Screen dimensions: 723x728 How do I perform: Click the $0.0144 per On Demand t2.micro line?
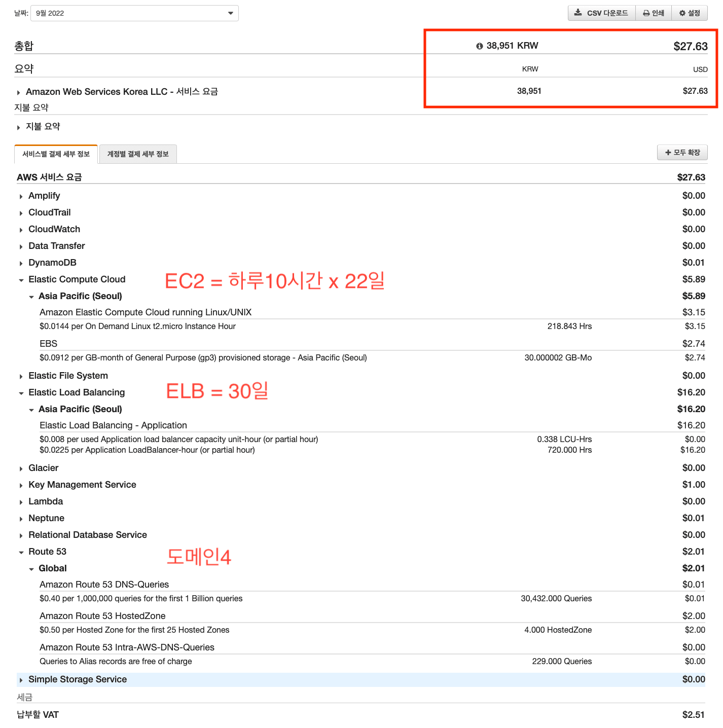(x=137, y=326)
